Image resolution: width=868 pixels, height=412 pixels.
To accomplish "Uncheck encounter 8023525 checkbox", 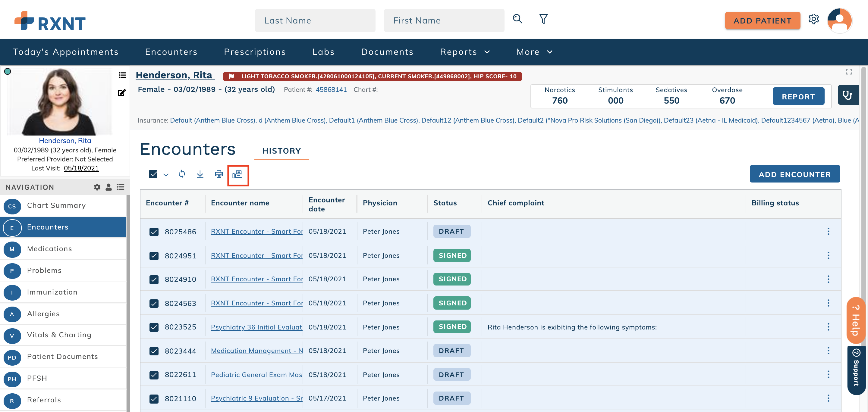I will (x=154, y=327).
